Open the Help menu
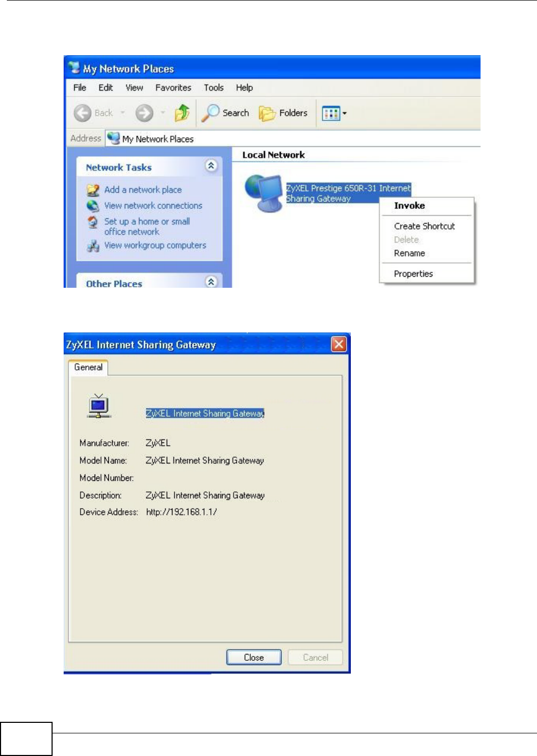The image size is (537, 756). [x=244, y=88]
